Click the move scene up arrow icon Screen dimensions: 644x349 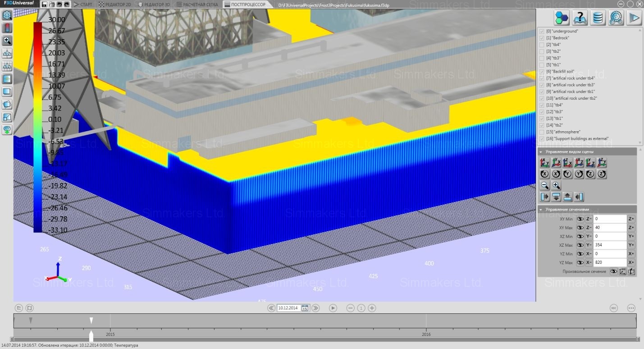pos(567,197)
